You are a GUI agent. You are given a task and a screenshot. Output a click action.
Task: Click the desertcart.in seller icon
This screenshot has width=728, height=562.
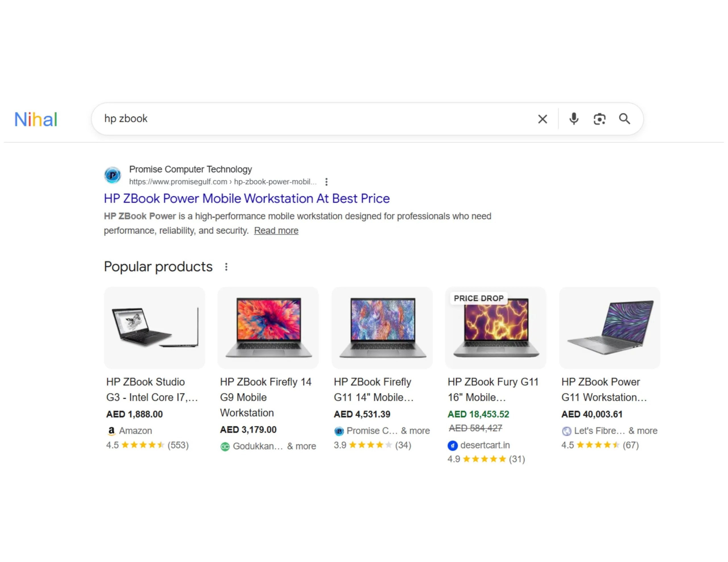452,445
